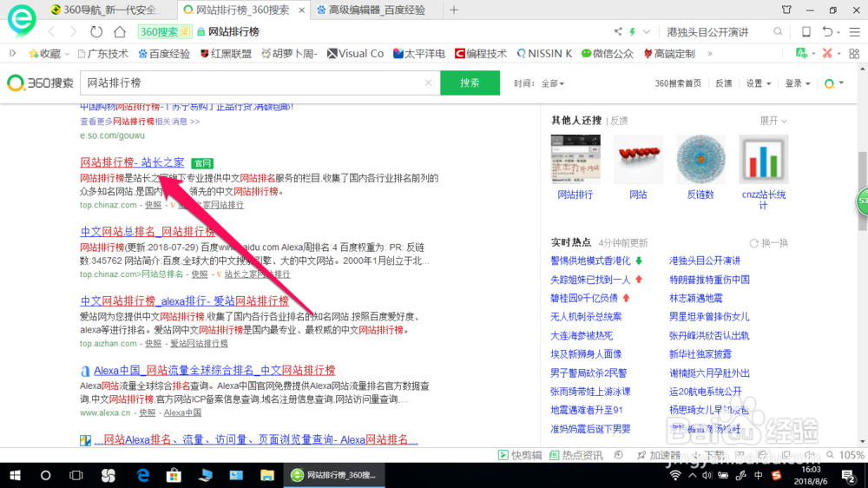Click the 360 browser logo at top left
Viewport: 868px width, 488px height.
tap(22, 20)
